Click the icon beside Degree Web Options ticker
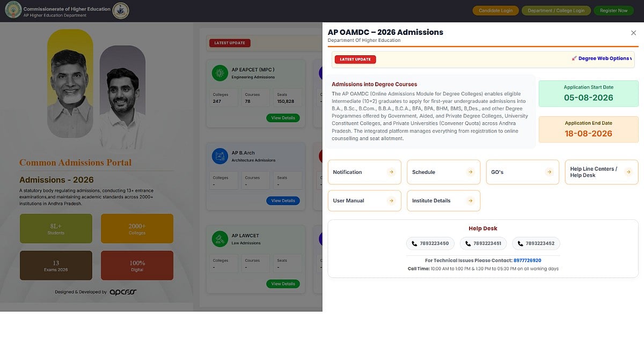 [x=574, y=58]
